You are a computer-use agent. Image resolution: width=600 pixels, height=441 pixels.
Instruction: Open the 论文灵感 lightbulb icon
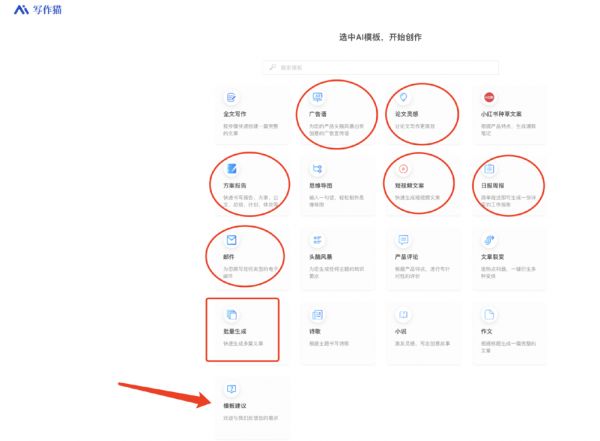[x=404, y=98]
